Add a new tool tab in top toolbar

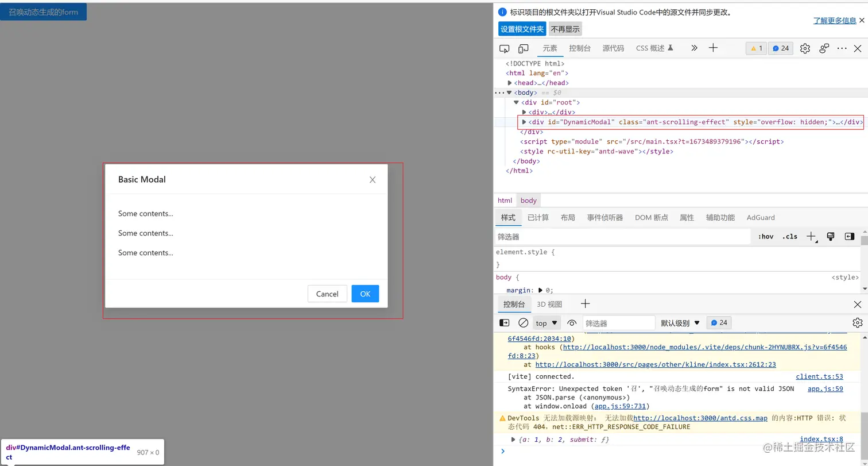[713, 48]
